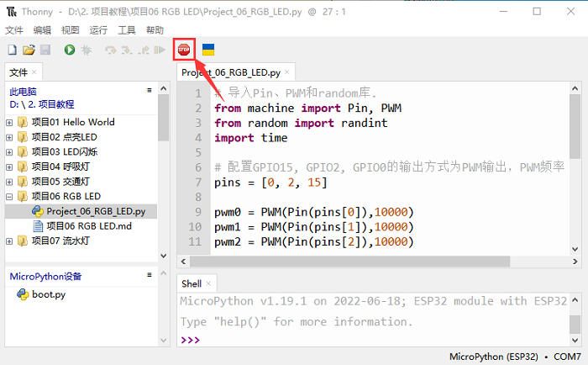This screenshot has width=588, height=365.
Task: Click the Step over debug icon
Action: (110, 50)
